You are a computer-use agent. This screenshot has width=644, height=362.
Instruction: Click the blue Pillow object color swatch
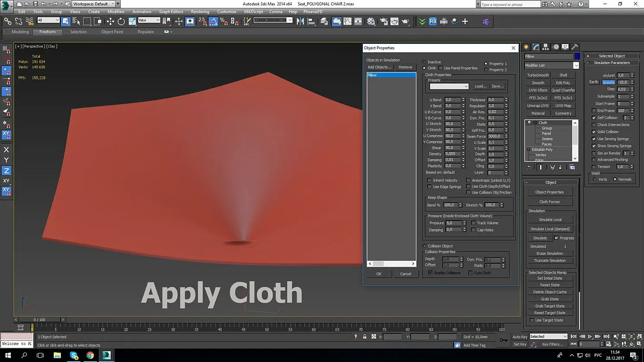pyautogui.click(x=577, y=56)
